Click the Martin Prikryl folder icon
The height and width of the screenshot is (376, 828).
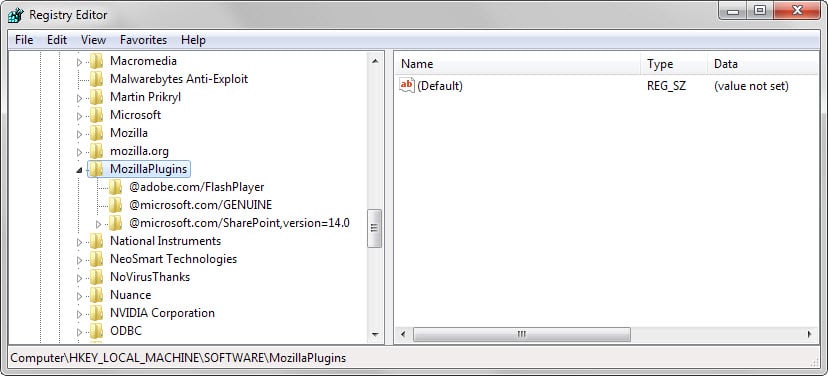pyautogui.click(x=96, y=97)
